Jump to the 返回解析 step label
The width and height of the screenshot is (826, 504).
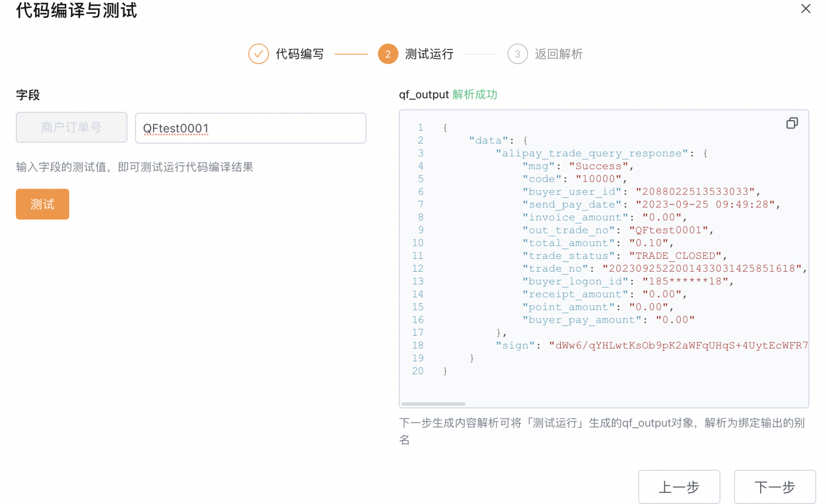(x=558, y=54)
